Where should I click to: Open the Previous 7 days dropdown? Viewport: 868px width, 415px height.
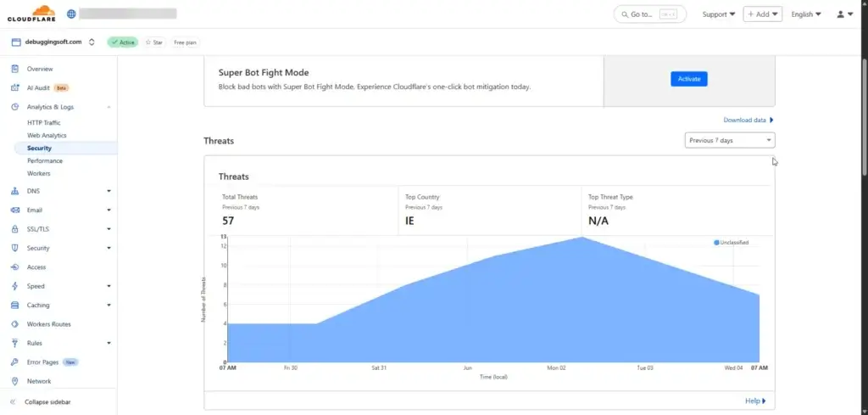click(730, 140)
